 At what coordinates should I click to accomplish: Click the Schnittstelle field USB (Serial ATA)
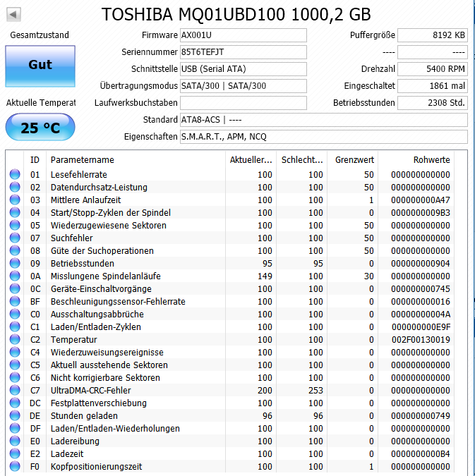[243, 69]
